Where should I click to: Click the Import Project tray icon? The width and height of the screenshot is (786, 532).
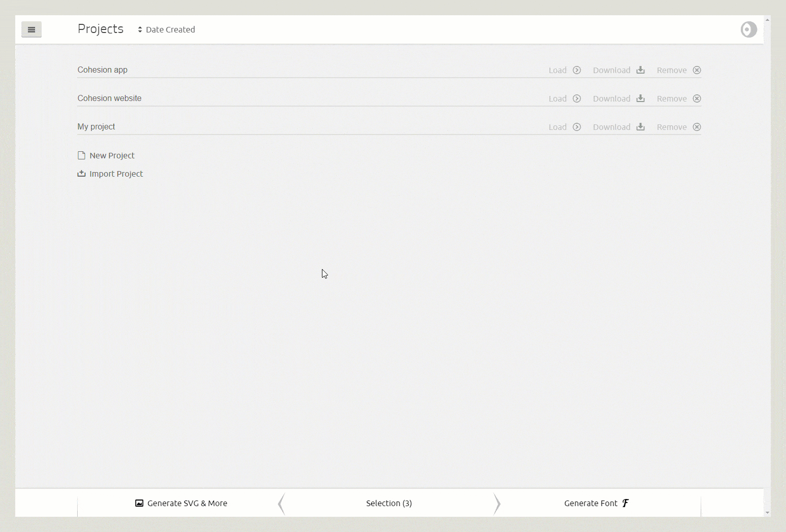(81, 174)
